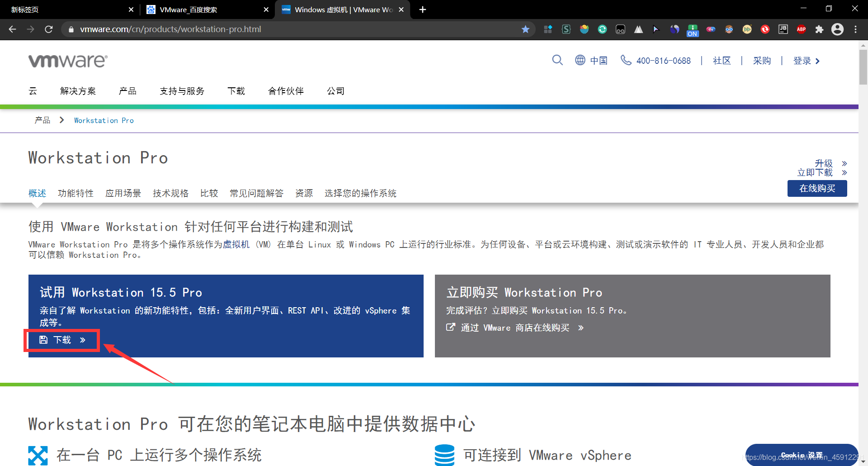Bookmark this page with star icon
The width and height of the screenshot is (868, 466).
[x=525, y=29]
